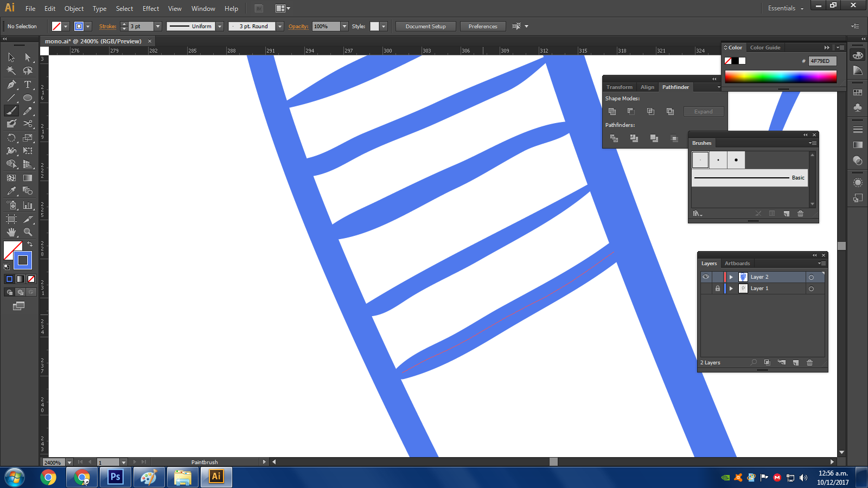
Task: Click Layer 2 target circle
Action: pyautogui.click(x=811, y=277)
